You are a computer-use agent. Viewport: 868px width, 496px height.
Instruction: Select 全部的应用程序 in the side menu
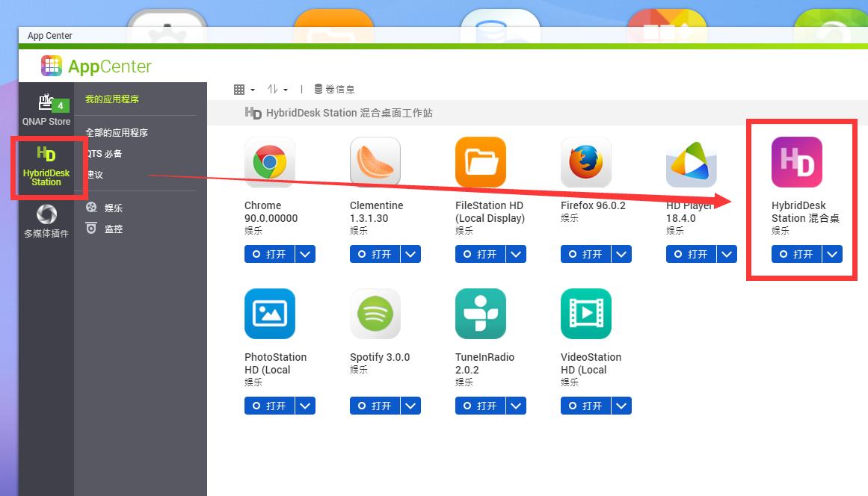point(116,133)
